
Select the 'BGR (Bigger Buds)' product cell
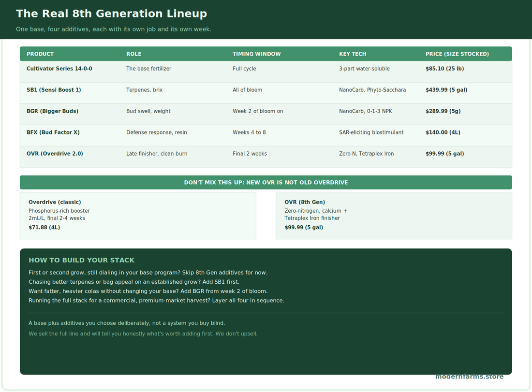tap(52, 111)
